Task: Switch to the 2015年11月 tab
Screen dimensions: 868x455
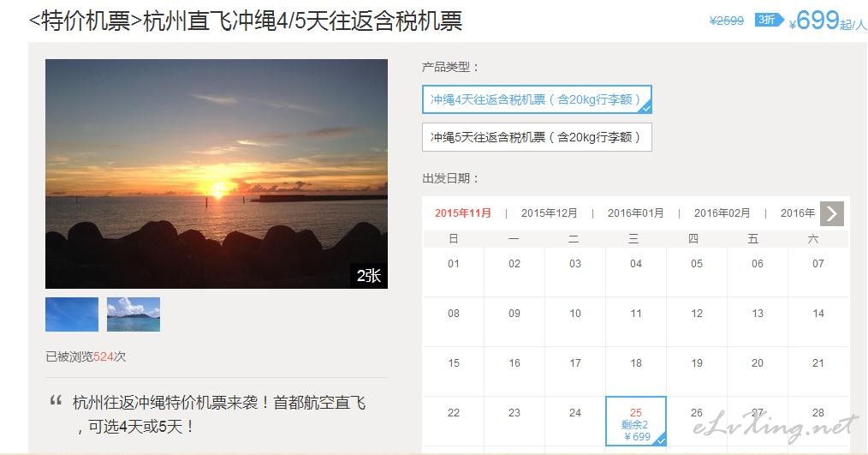Action: point(463,213)
